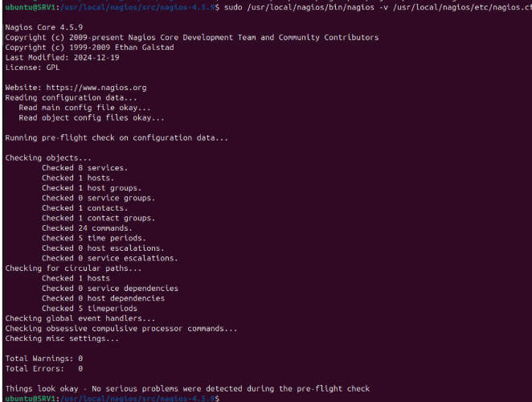Click the "Checked 8 services" line
This screenshot has height=402, width=532.
[x=84, y=168]
